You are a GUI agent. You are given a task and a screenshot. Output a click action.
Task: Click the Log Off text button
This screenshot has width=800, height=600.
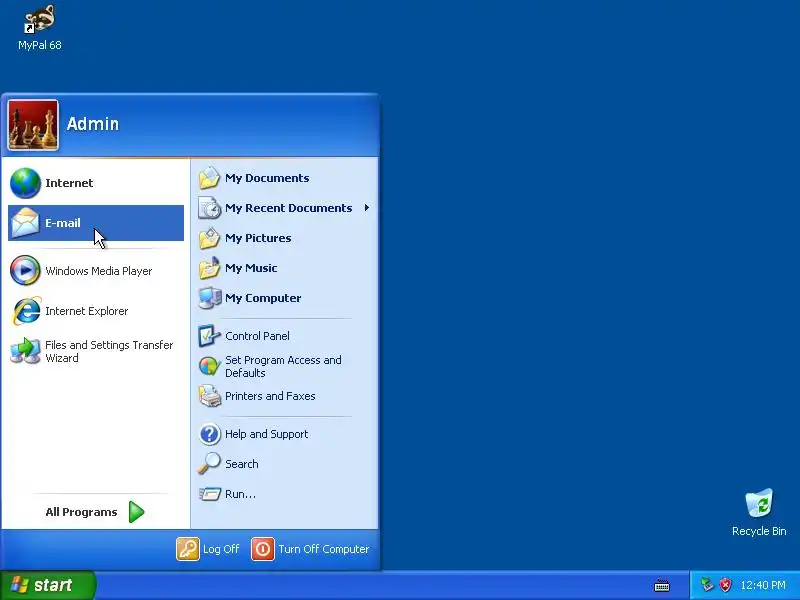[x=221, y=549]
